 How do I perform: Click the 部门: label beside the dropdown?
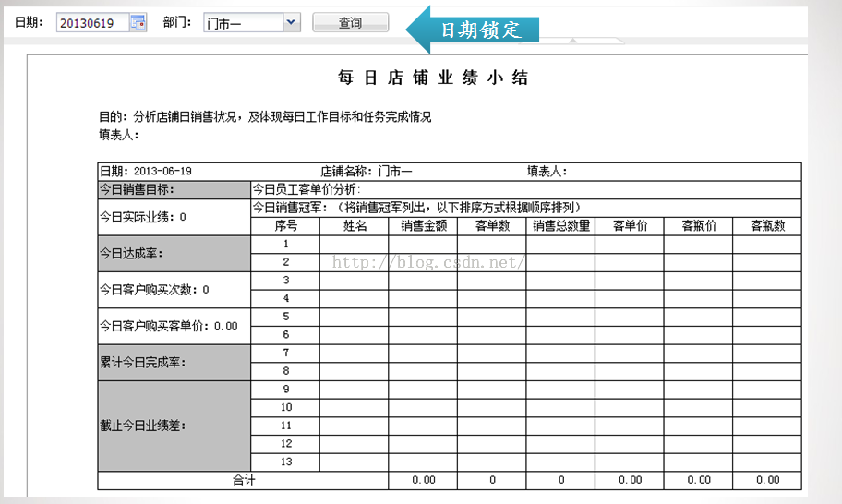[177, 22]
